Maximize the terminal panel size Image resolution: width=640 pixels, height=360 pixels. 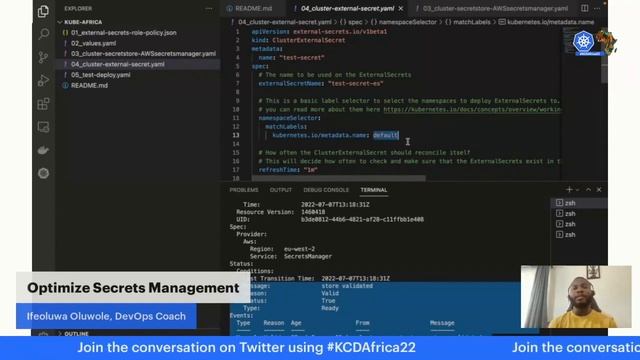[x=588, y=189]
